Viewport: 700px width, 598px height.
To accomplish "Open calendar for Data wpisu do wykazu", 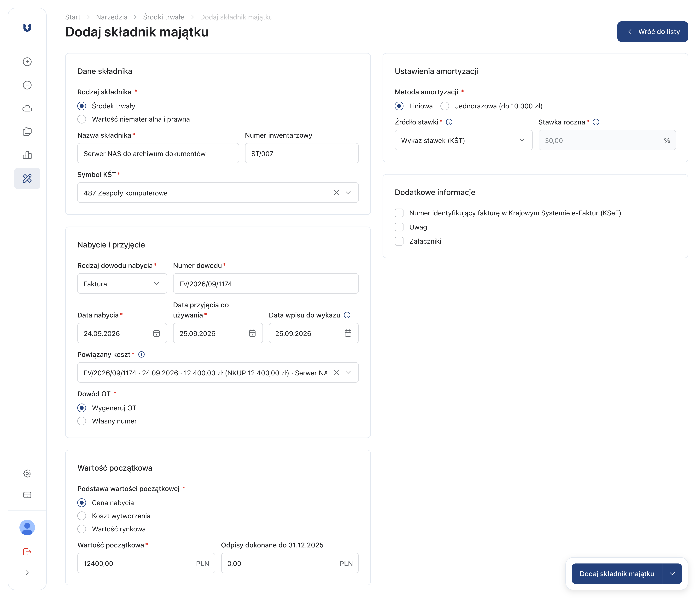I will (348, 333).
